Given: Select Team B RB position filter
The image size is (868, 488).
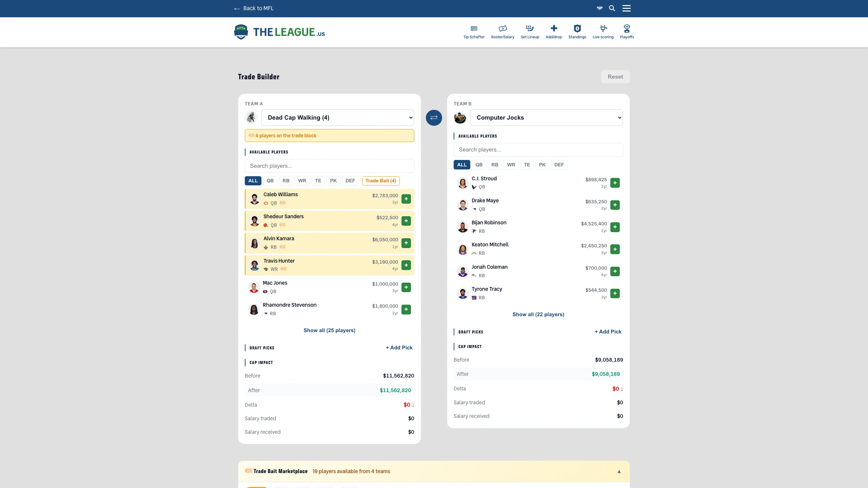Looking at the screenshot, I should point(495,165).
